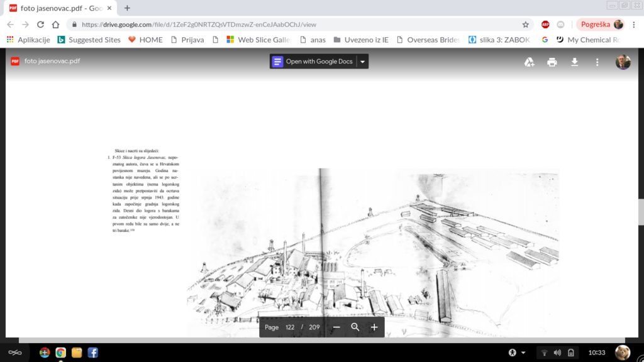Screen dimensions: 644x362
Task: Open the Uvezeno iz IE bookmark folder
Action: coord(361,40)
